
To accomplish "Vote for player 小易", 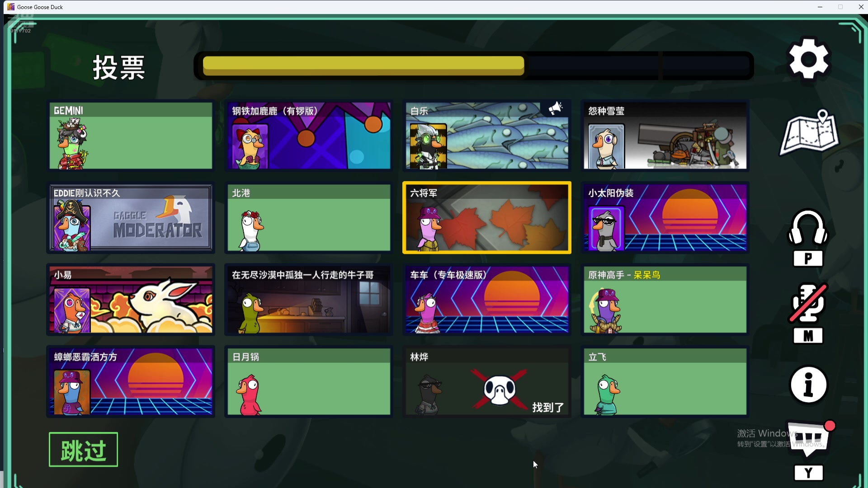I will tap(131, 300).
